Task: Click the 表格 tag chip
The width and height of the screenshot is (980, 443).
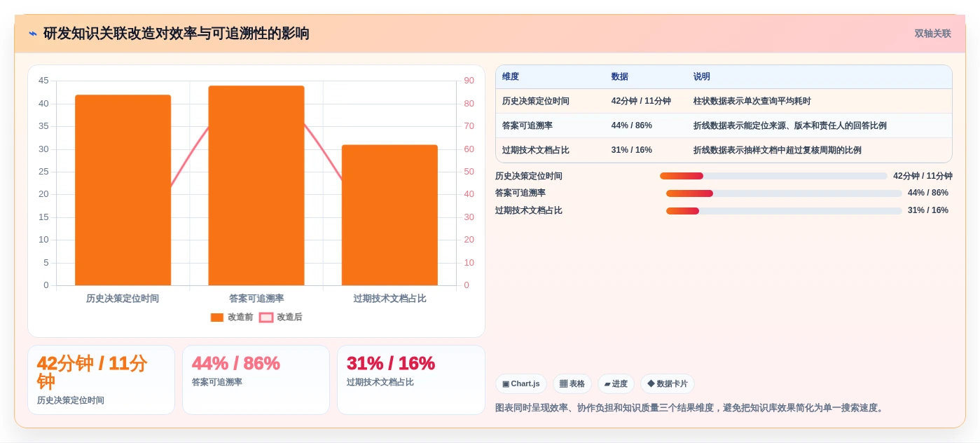Action: [572, 383]
